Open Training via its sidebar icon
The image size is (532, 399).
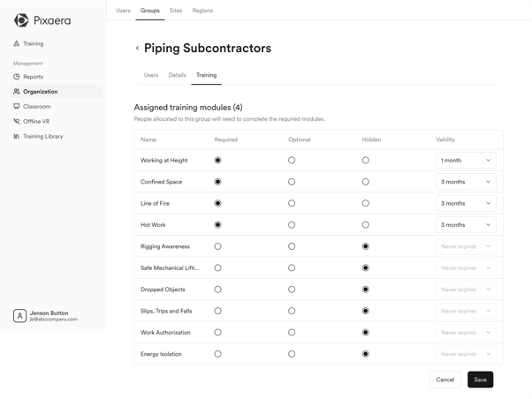click(17, 43)
